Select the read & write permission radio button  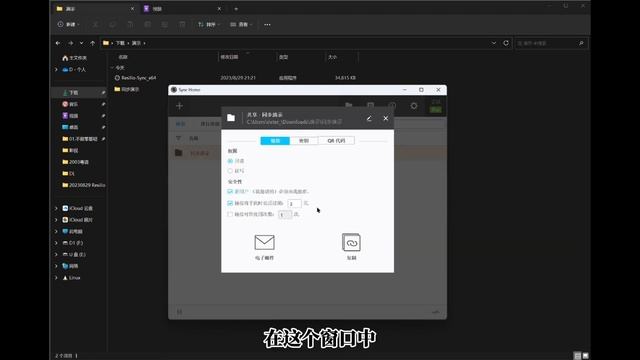pyautogui.click(x=230, y=171)
